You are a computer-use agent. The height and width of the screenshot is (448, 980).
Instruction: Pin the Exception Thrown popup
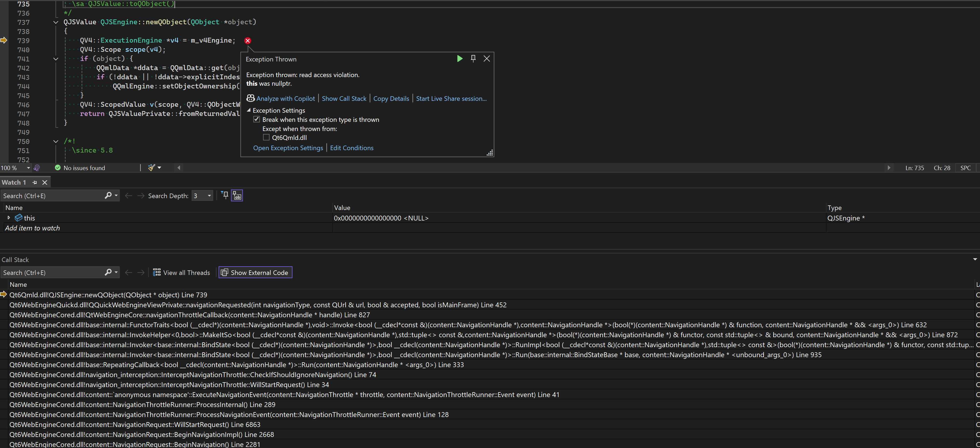point(473,58)
